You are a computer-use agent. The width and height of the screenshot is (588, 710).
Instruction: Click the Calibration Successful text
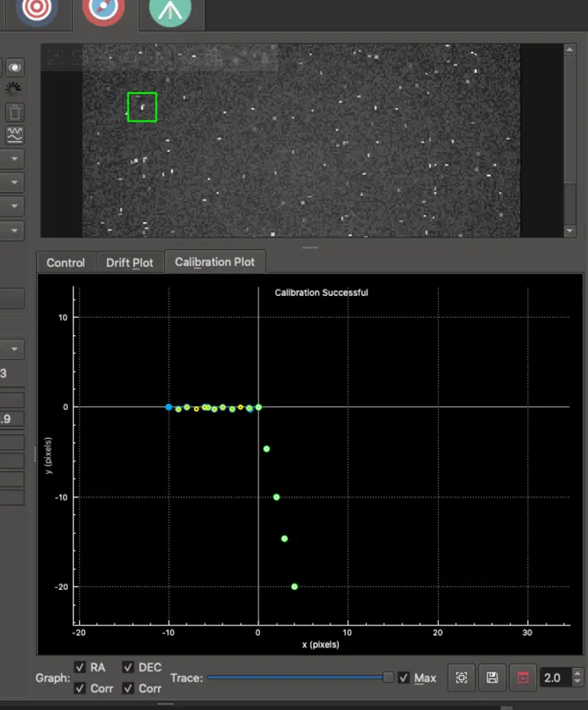pyautogui.click(x=322, y=292)
